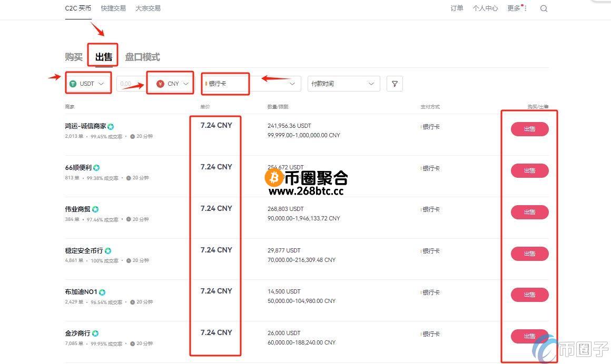This screenshot has width=611, height=364.
Task: Click 出售 button for 66顺便利
Action: click(x=529, y=170)
